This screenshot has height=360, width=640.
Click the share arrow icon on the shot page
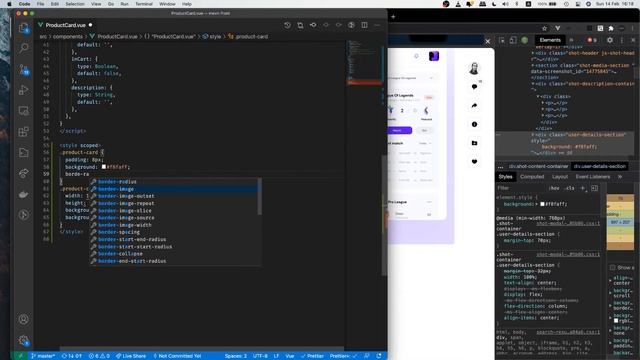pos(474,106)
